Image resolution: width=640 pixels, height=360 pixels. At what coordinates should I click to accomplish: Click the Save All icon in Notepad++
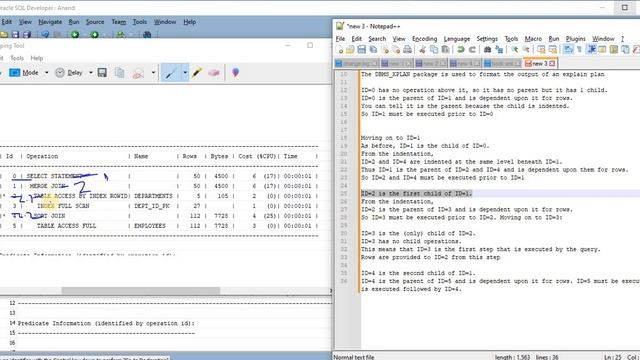pos(373,50)
